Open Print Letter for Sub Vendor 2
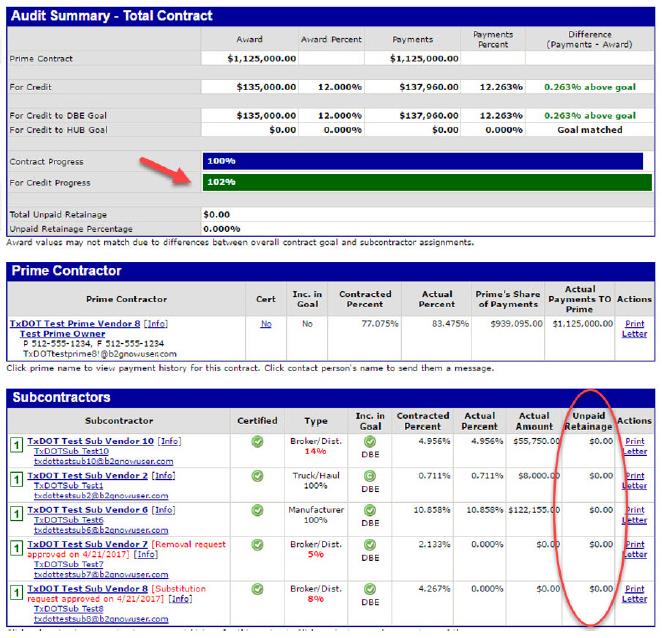This screenshot has height=638, width=662. click(634, 480)
